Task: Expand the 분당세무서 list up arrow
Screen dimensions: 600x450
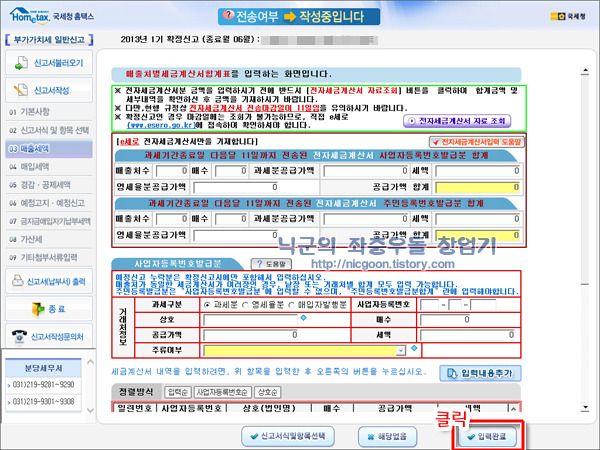Action: click(x=90, y=362)
